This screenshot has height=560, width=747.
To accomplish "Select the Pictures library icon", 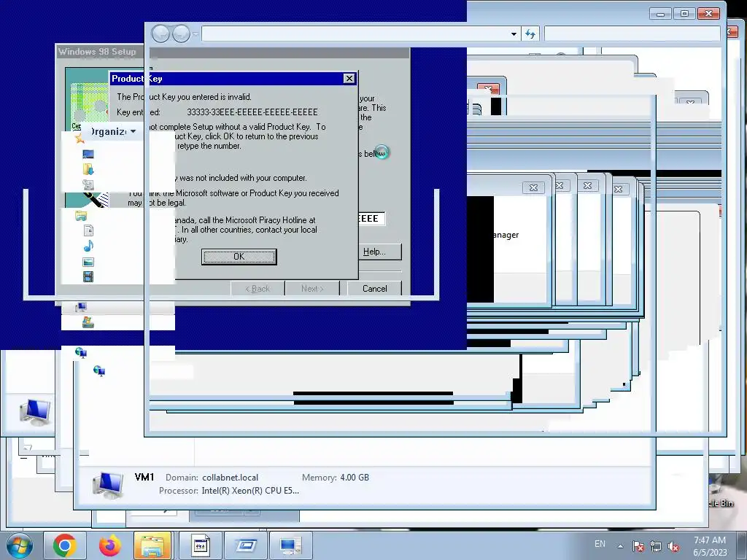I will tap(88, 262).
